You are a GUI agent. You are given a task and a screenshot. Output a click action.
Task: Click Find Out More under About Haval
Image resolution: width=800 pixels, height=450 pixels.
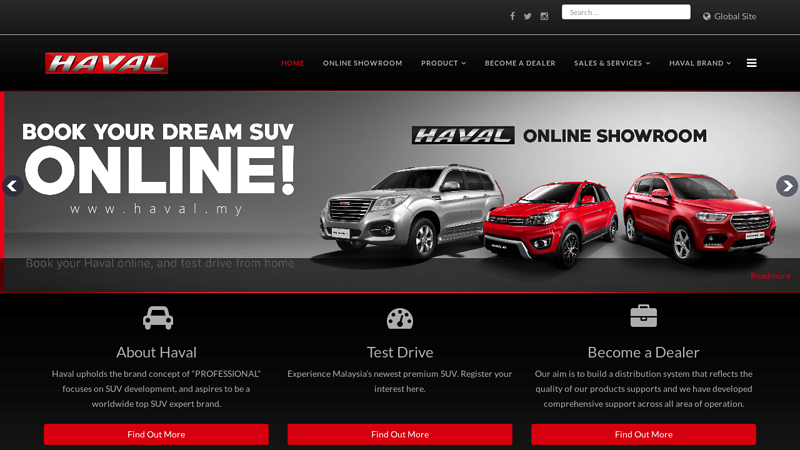click(x=156, y=434)
